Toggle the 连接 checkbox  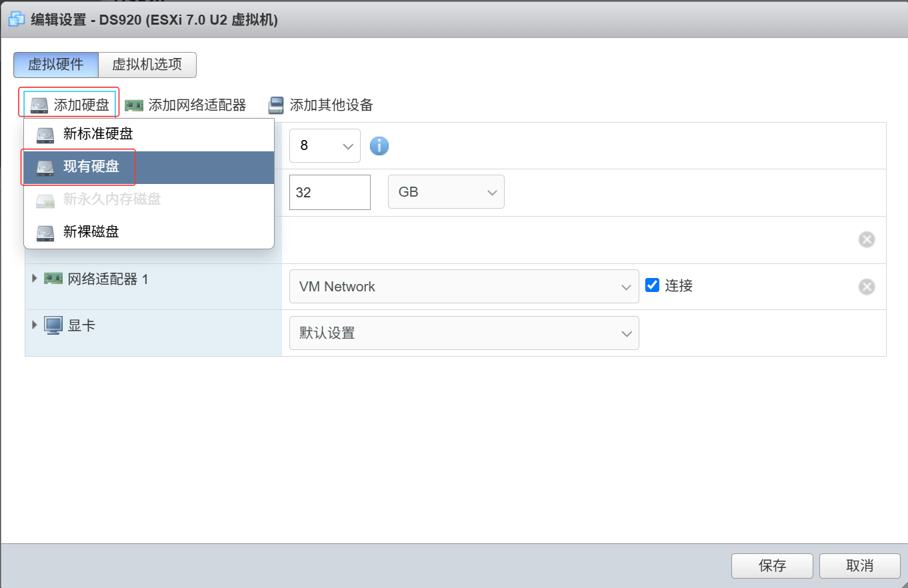[653, 285]
